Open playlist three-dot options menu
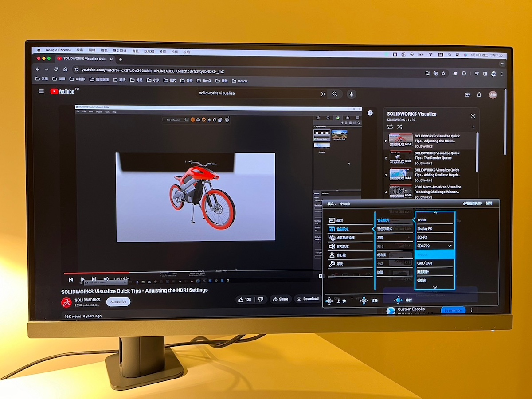532x399 pixels. (473, 127)
